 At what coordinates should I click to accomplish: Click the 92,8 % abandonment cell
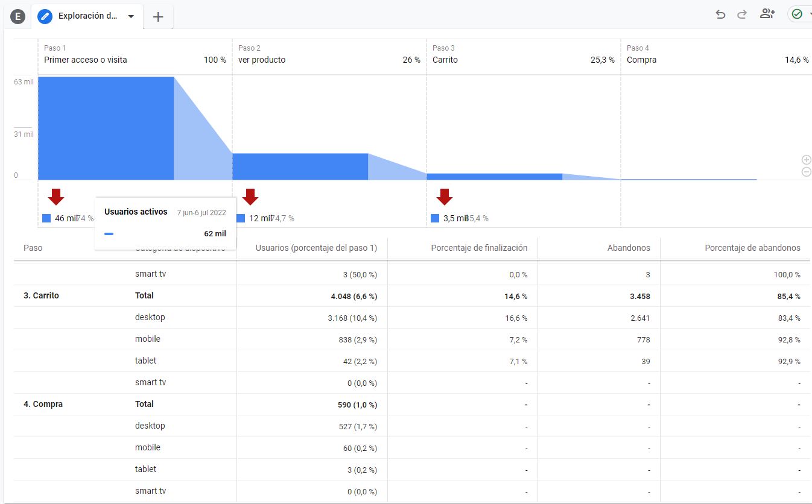pyautogui.click(x=789, y=339)
